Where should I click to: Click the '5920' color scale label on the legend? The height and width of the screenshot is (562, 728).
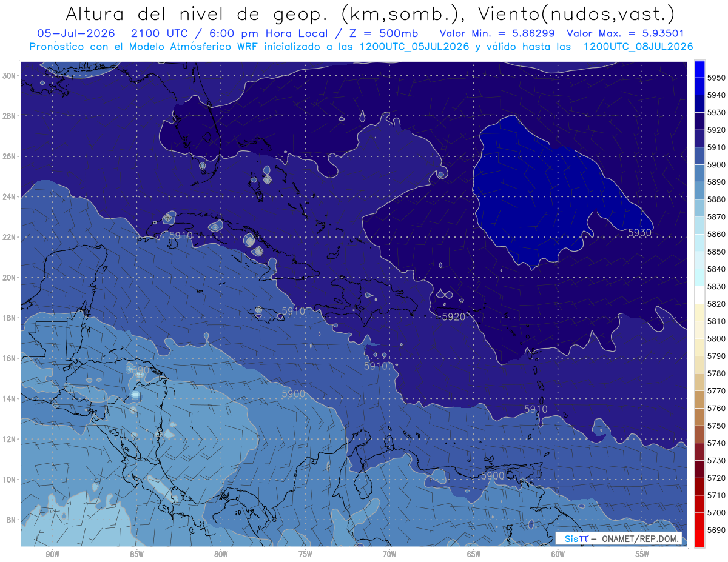[x=716, y=130]
